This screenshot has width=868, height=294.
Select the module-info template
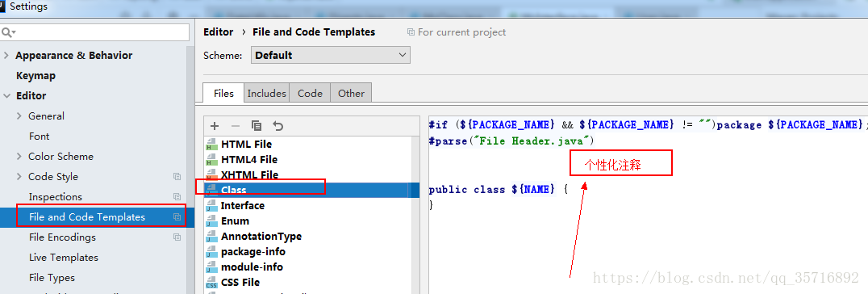click(252, 267)
